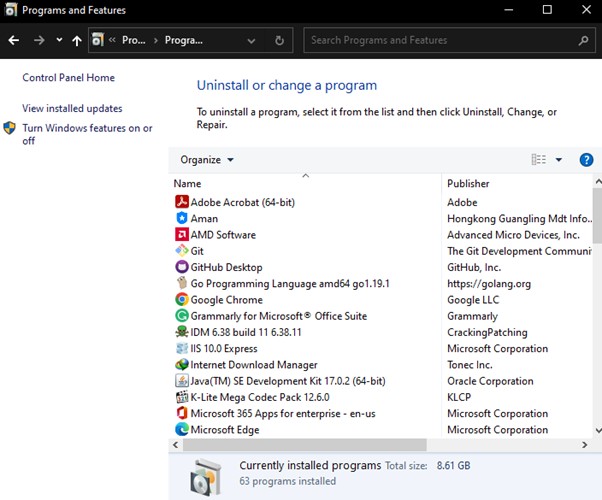Select the AMD Software entry
Image resolution: width=602 pixels, height=500 pixels.
223,235
